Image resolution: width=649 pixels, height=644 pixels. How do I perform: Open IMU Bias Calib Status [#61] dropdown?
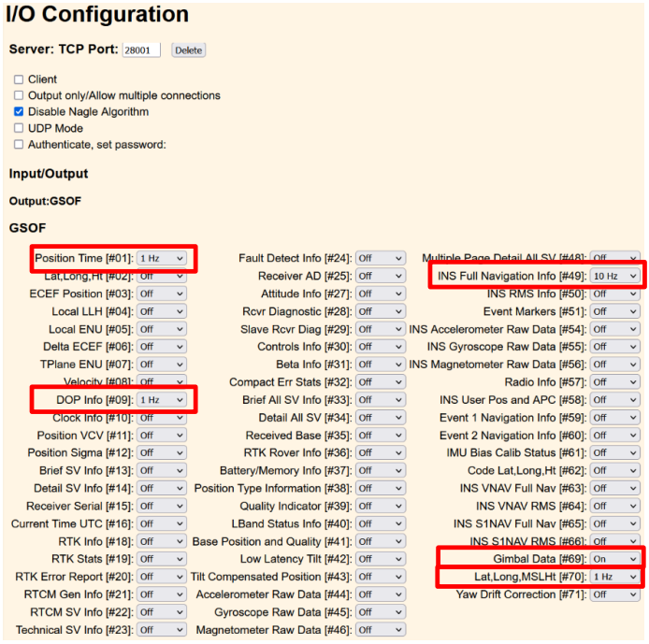pos(615,453)
